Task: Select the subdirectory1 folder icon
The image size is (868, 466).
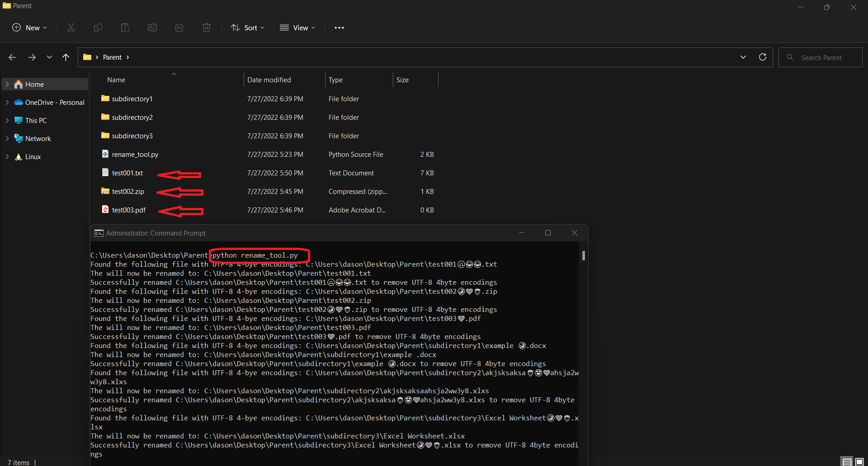Action: click(x=105, y=98)
